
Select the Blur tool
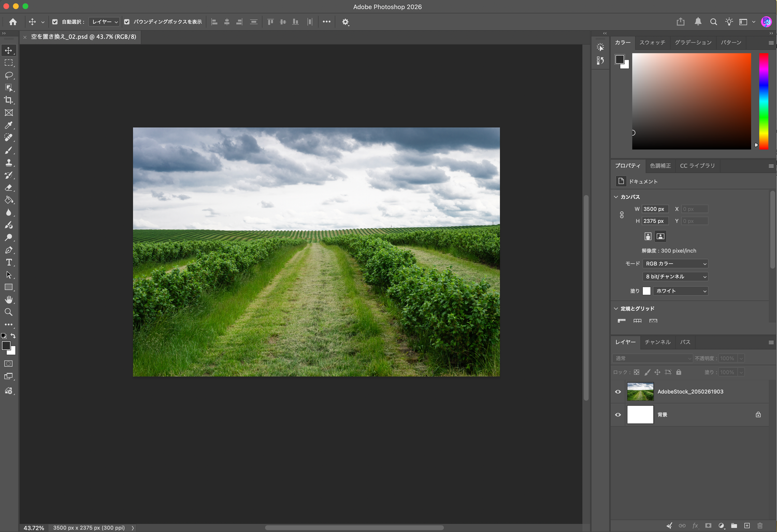pyautogui.click(x=9, y=212)
